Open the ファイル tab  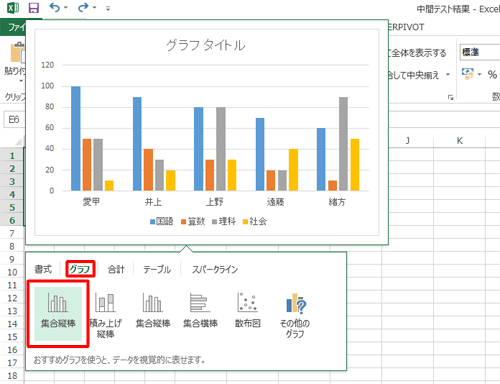(13, 27)
